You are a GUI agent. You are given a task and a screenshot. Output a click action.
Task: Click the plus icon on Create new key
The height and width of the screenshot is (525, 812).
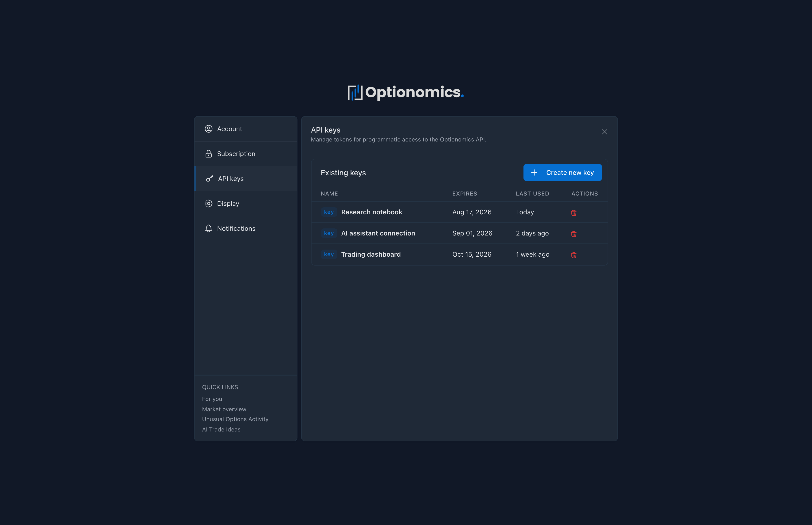coord(534,172)
